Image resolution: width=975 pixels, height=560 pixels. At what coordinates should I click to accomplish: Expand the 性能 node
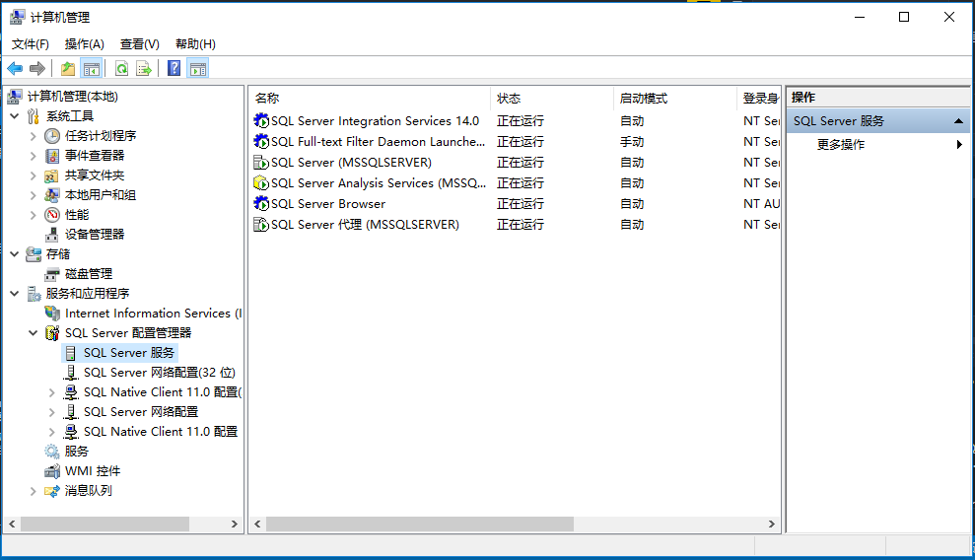click(x=34, y=215)
